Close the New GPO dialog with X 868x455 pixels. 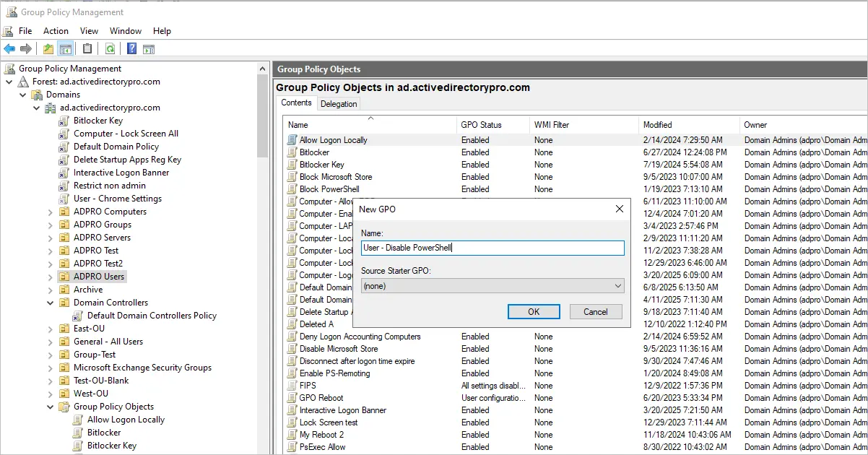pos(619,209)
